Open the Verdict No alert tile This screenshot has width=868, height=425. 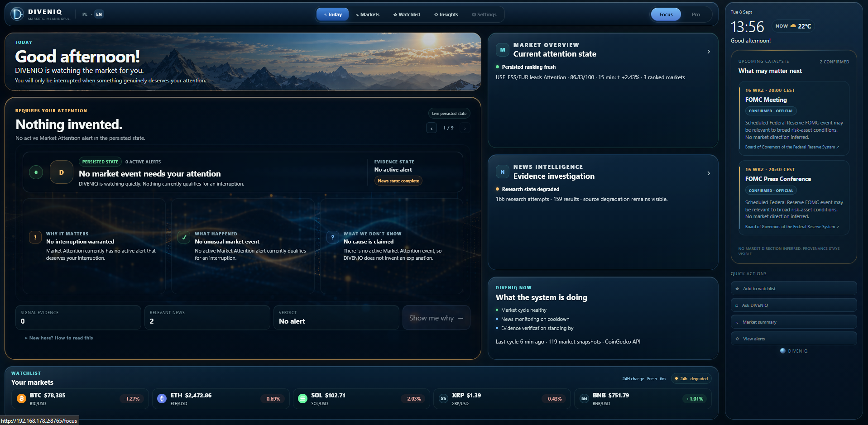click(x=336, y=317)
